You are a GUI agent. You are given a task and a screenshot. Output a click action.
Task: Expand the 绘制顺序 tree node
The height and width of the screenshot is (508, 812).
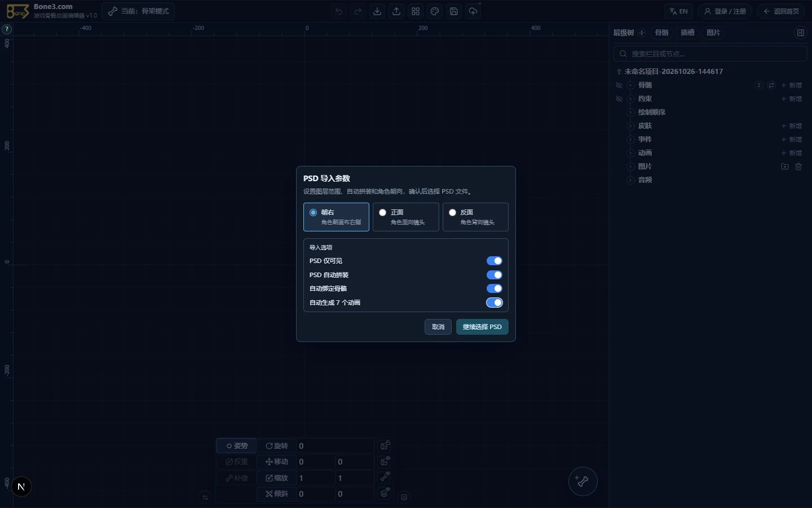tap(630, 112)
